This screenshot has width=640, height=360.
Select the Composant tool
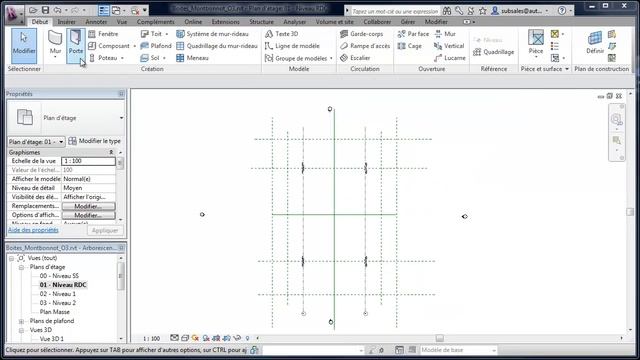pos(109,46)
